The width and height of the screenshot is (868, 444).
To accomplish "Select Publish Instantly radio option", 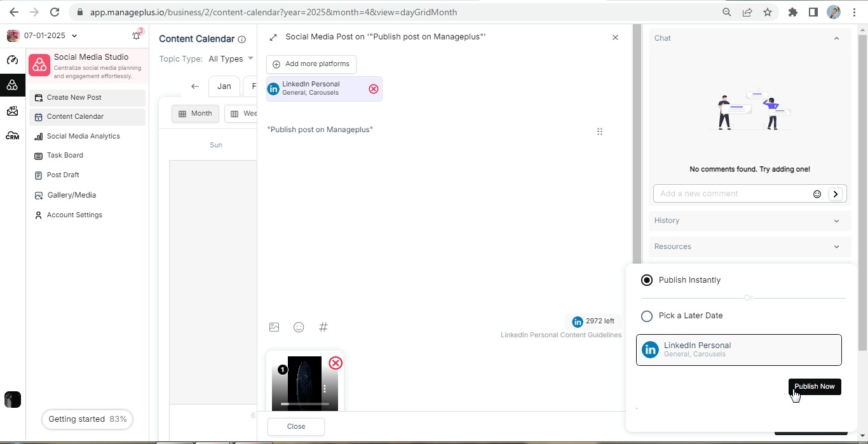I will 647,280.
